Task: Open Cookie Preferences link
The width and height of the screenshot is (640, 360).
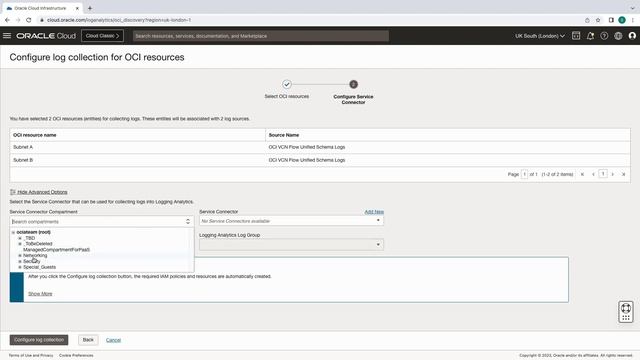Action: point(76,356)
